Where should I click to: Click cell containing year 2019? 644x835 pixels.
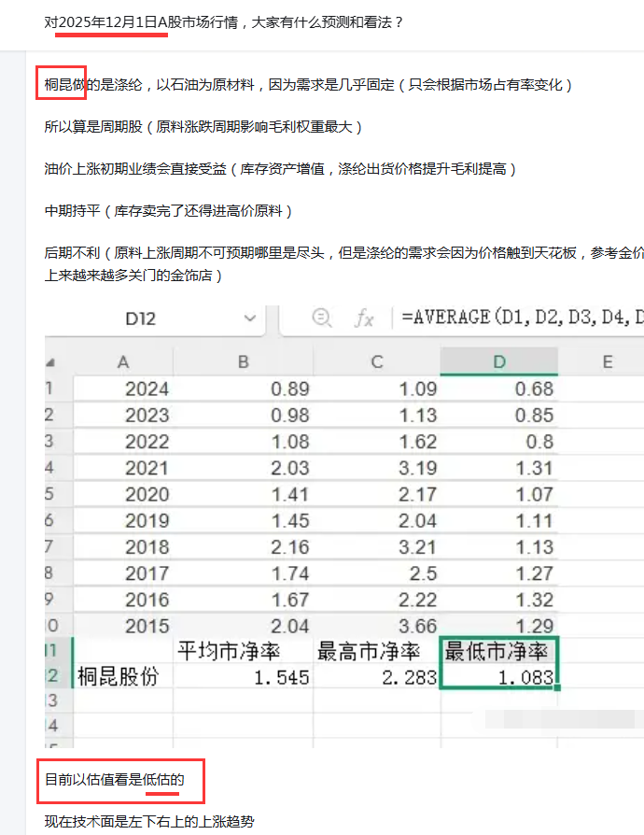point(123,521)
